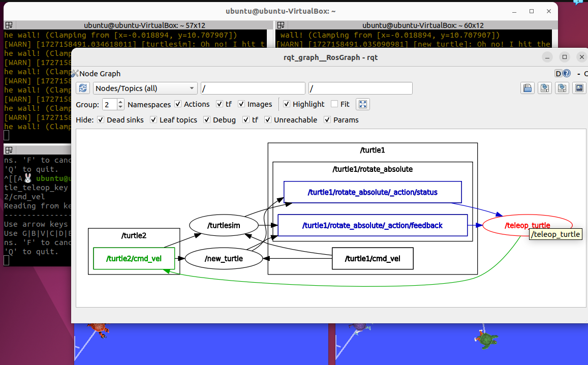Toggle the Images checkbox
The image size is (588, 365).
[x=241, y=104]
